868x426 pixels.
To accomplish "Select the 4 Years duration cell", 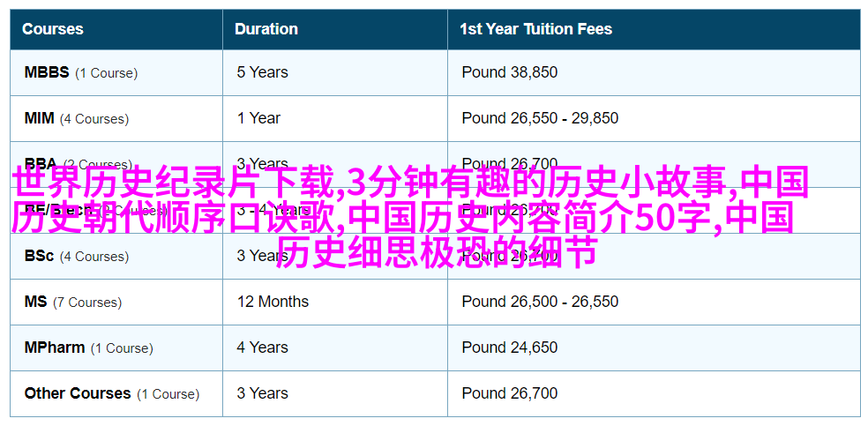I will (262, 348).
